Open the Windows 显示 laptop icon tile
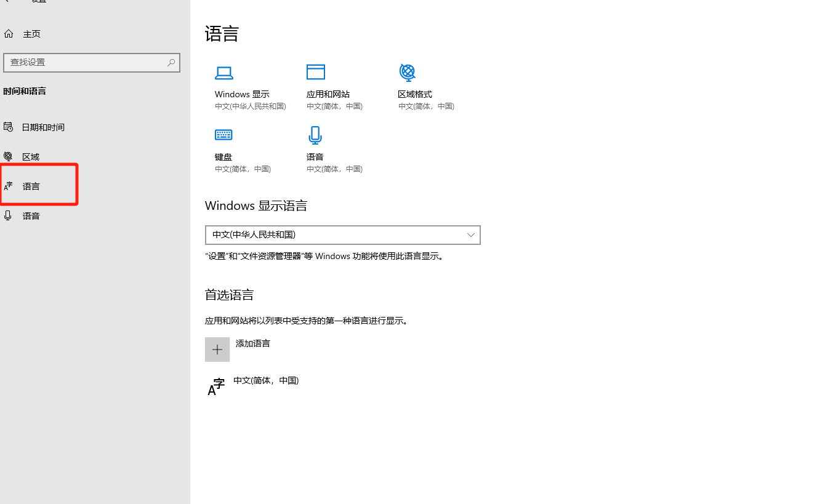The height and width of the screenshot is (504, 833). [223, 73]
